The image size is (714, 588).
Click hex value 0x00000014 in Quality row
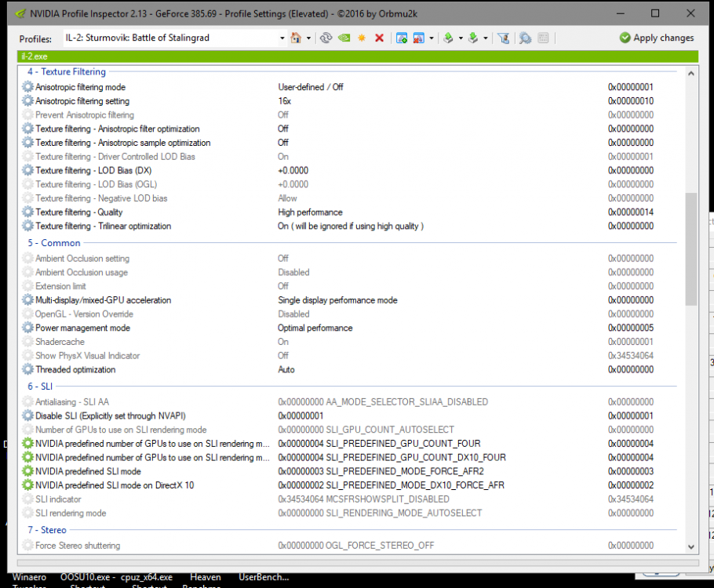click(x=631, y=212)
